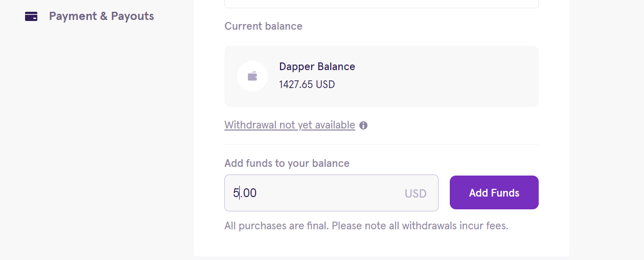644x260 pixels.
Task: Click the USD suffix inside amount field
Action: click(x=416, y=193)
